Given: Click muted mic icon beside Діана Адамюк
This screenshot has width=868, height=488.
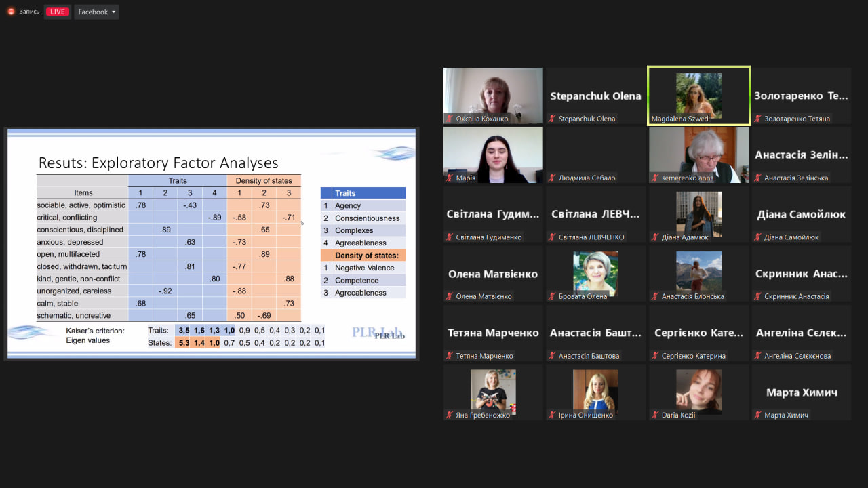Looking at the screenshot, I should [655, 237].
